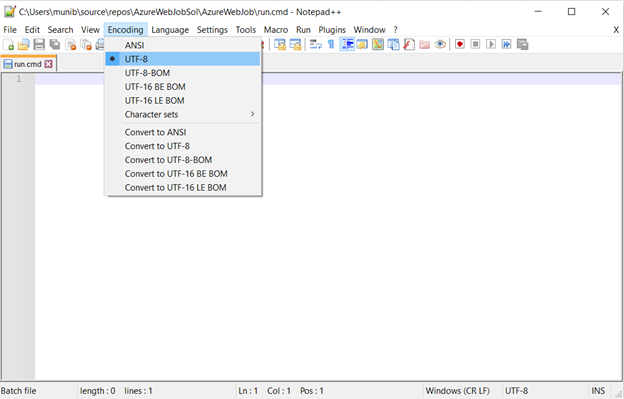Open the Search menu
624x399 pixels.
60,30
